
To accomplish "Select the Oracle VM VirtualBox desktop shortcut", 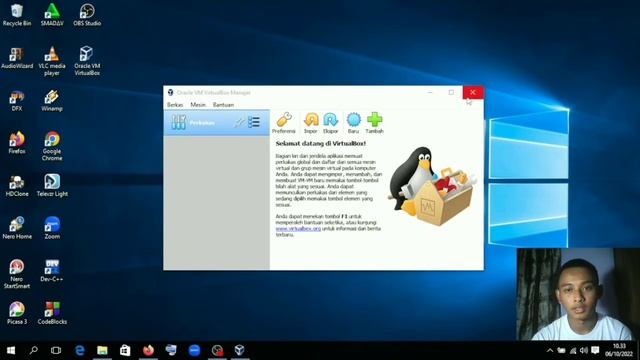I will coord(87,61).
